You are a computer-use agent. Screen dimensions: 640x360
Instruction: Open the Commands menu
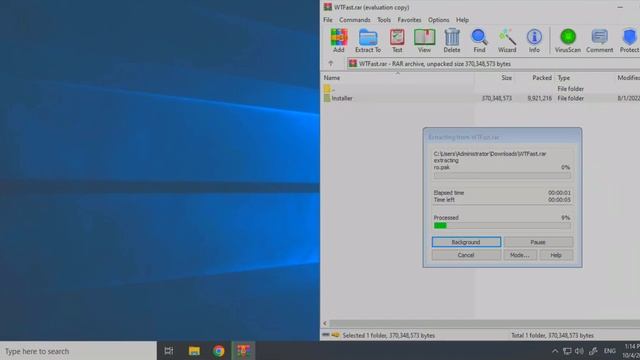pos(355,20)
